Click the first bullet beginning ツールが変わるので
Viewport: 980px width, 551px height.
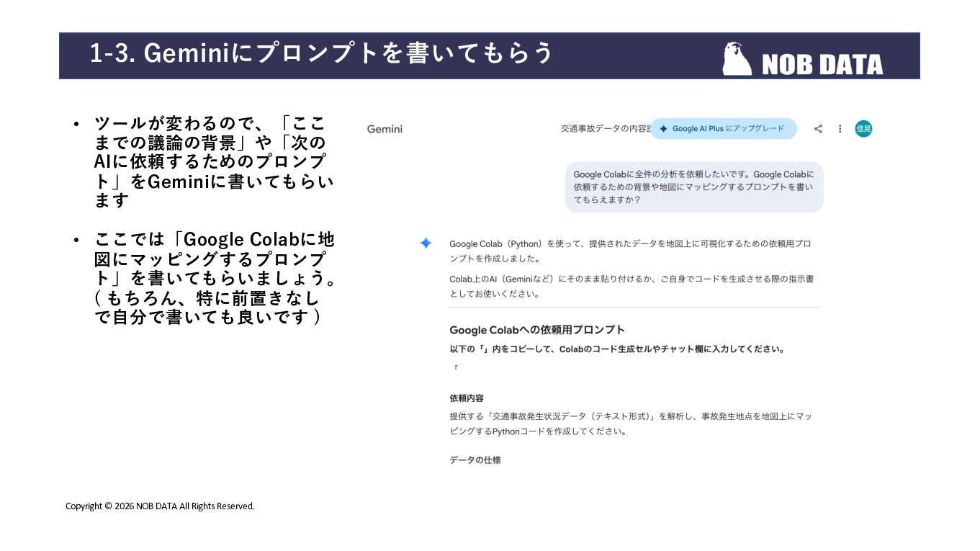[214, 161]
